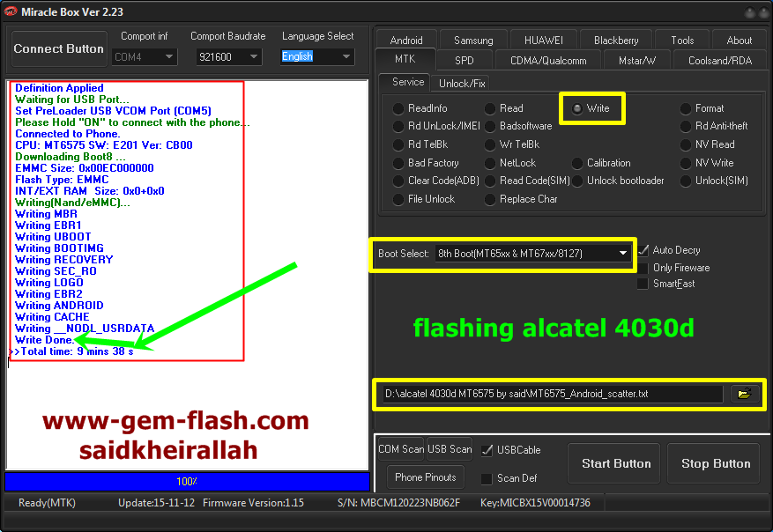The width and height of the screenshot is (773, 532).
Task: Switch to the Mstar/W tab
Action: tap(637, 60)
